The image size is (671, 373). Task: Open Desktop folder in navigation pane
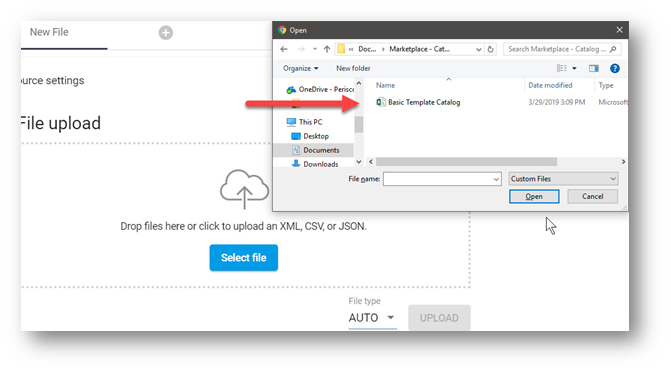pyautogui.click(x=316, y=136)
